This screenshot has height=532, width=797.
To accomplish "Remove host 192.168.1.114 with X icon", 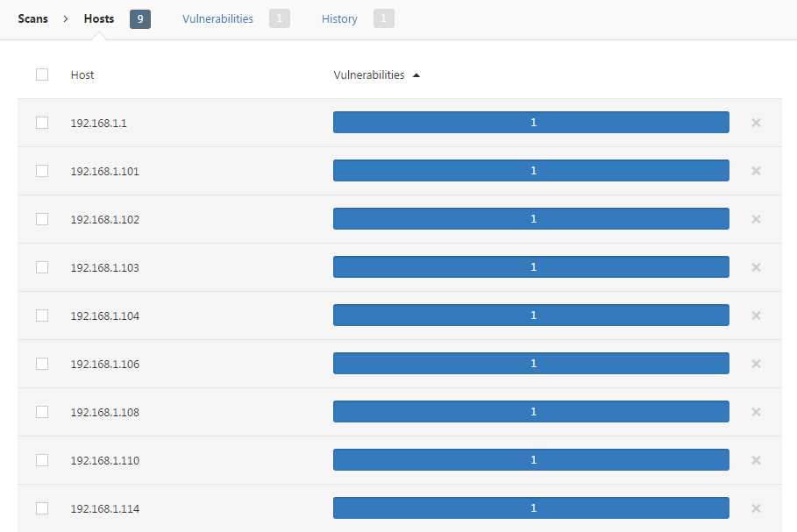I will [756, 508].
